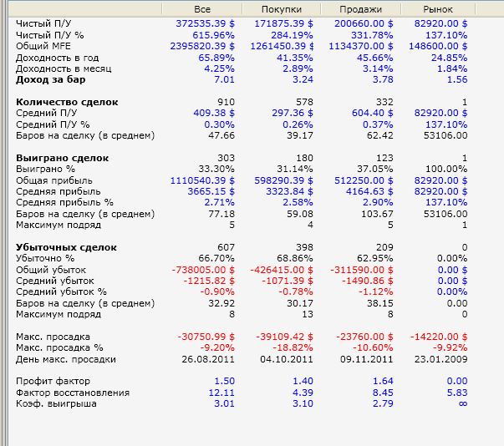Click the winning trades count 303
504x446 pixels.
[226, 158]
